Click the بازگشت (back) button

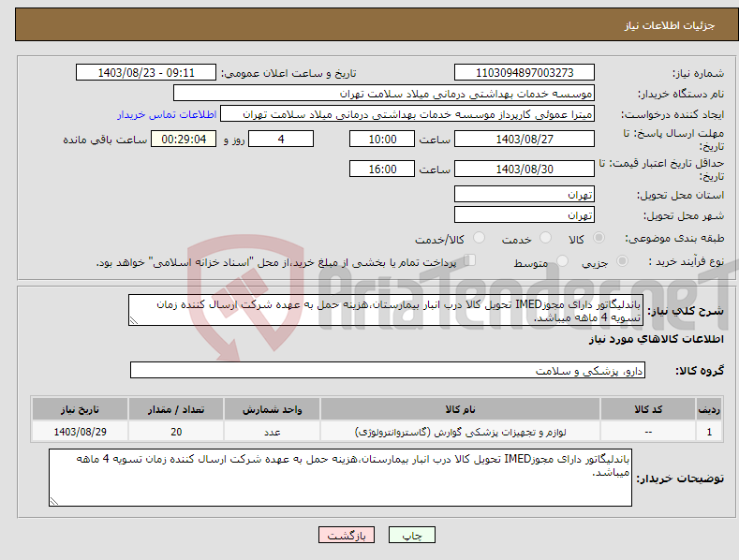tap(347, 536)
